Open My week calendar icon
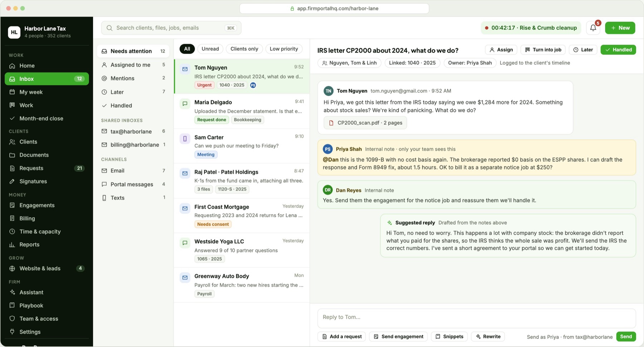644x347 pixels. click(x=12, y=92)
